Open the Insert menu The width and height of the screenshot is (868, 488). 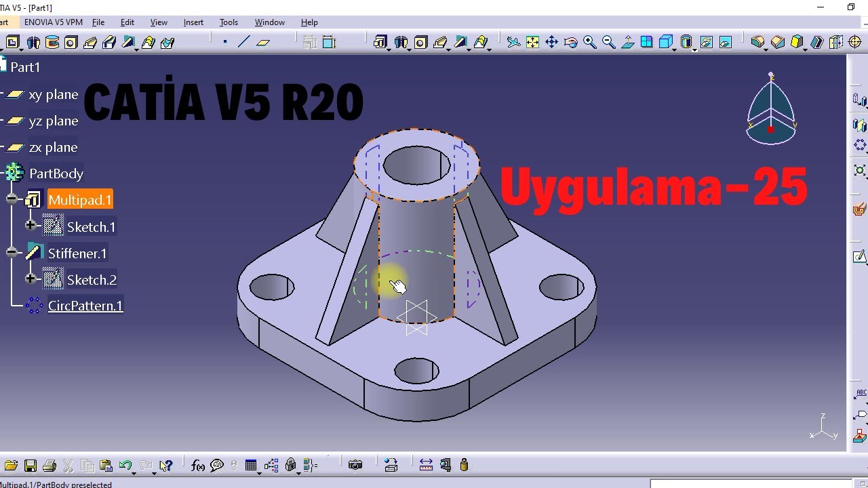tap(193, 22)
